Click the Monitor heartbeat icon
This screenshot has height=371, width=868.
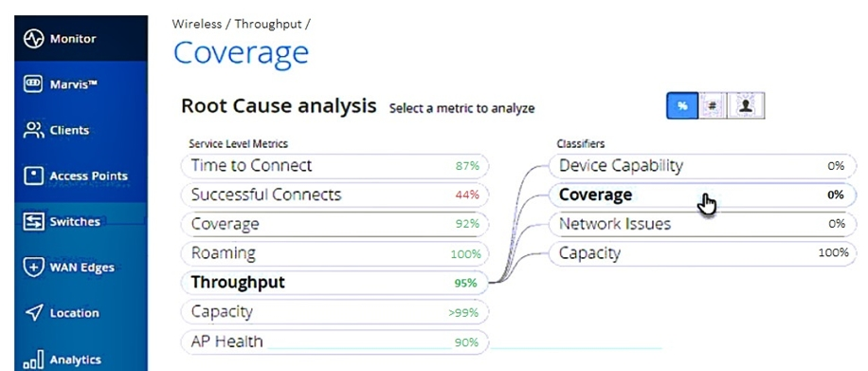(x=33, y=39)
